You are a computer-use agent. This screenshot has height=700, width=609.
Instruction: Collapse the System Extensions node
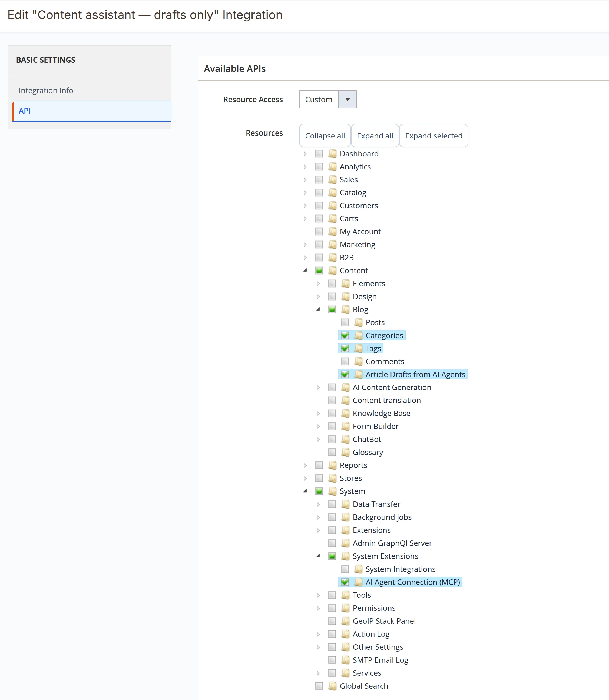(318, 556)
